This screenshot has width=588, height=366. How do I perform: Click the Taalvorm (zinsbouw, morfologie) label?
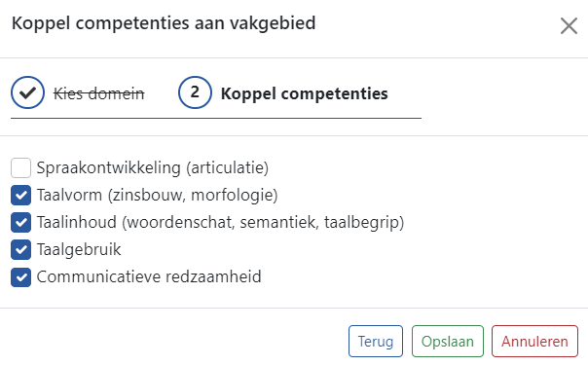pos(157,195)
